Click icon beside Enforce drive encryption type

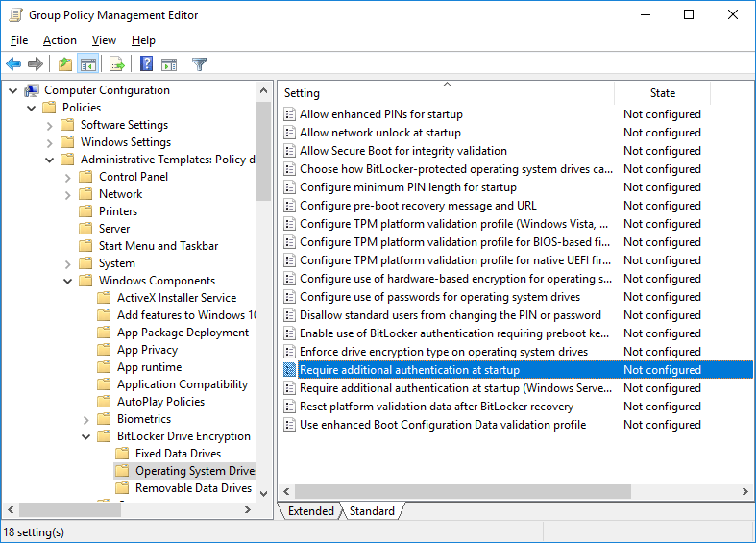[289, 352]
